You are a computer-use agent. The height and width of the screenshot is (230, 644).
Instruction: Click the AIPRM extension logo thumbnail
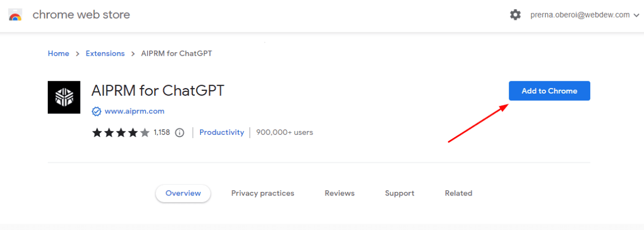64,97
